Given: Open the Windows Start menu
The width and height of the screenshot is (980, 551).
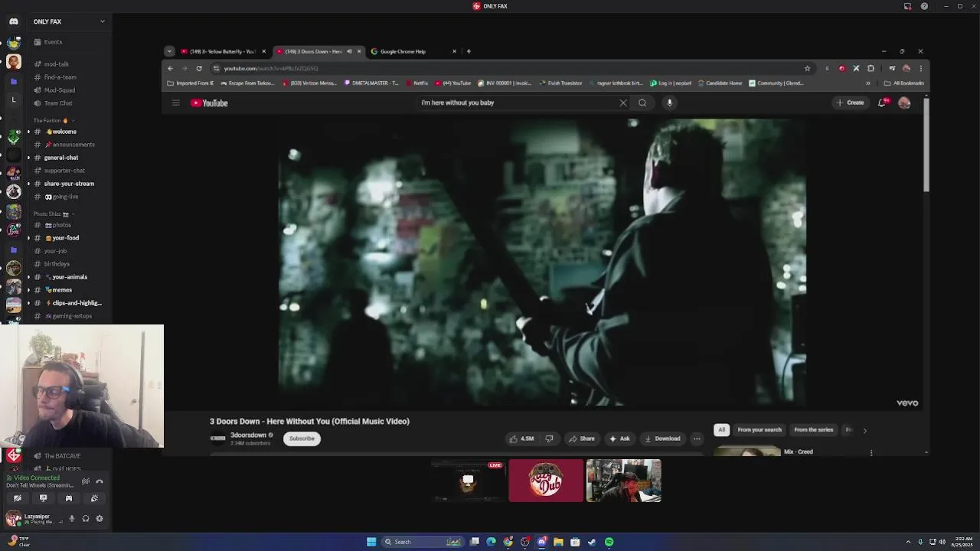Looking at the screenshot, I should [x=371, y=542].
